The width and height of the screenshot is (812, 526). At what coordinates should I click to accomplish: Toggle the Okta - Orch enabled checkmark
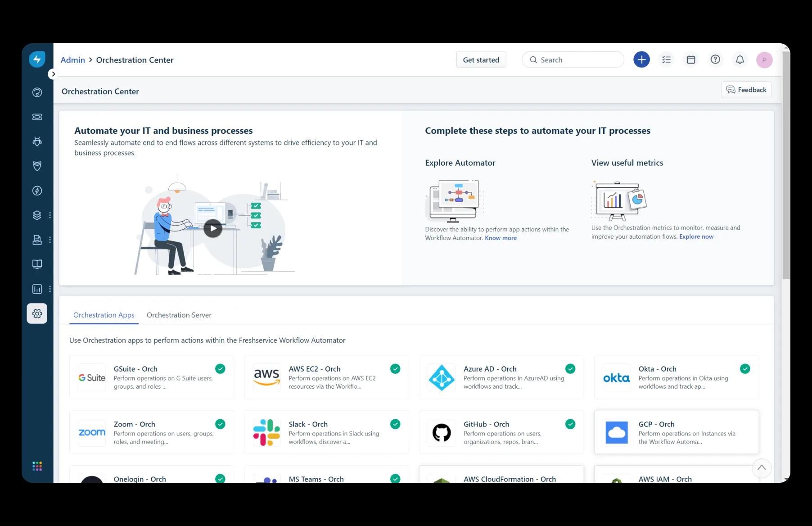pos(745,369)
